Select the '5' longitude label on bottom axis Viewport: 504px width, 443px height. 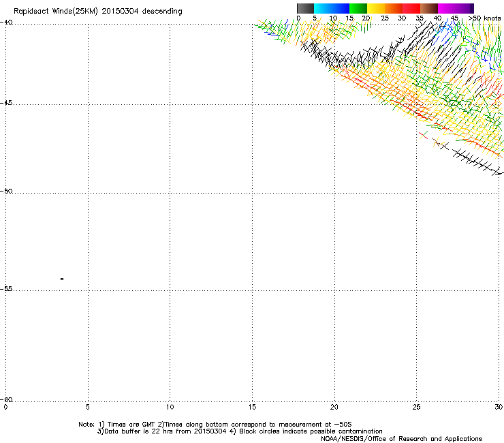click(x=87, y=408)
